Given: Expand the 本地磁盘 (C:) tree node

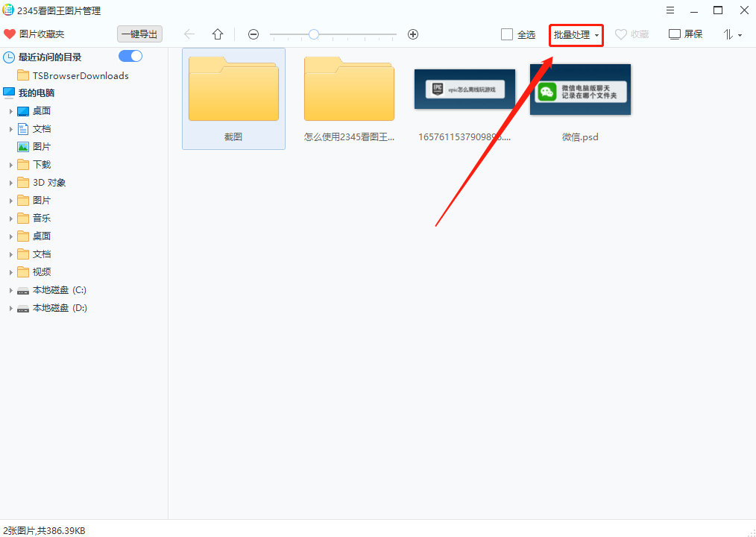Looking at the screenshot, I should 11,290.
